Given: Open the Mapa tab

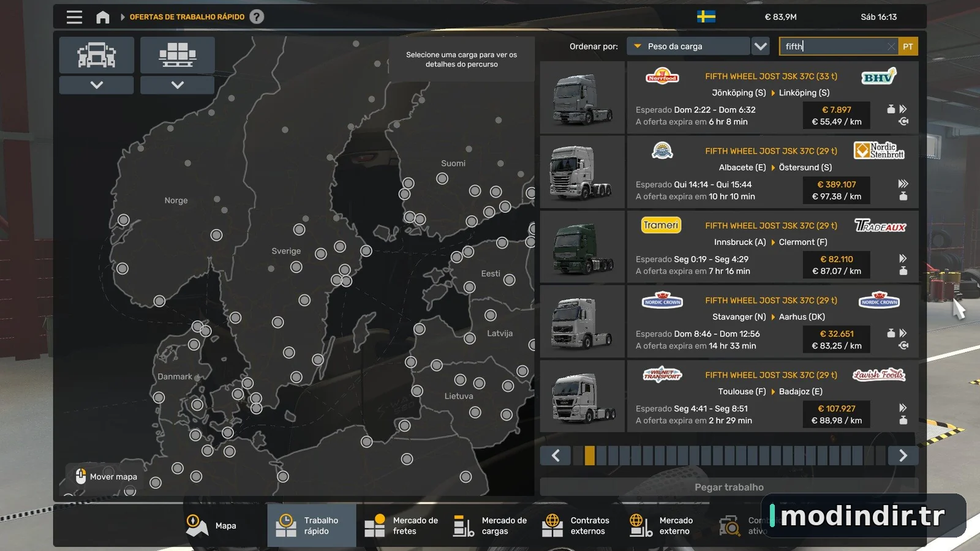Looking at the screenshot, I should (212, 525).
